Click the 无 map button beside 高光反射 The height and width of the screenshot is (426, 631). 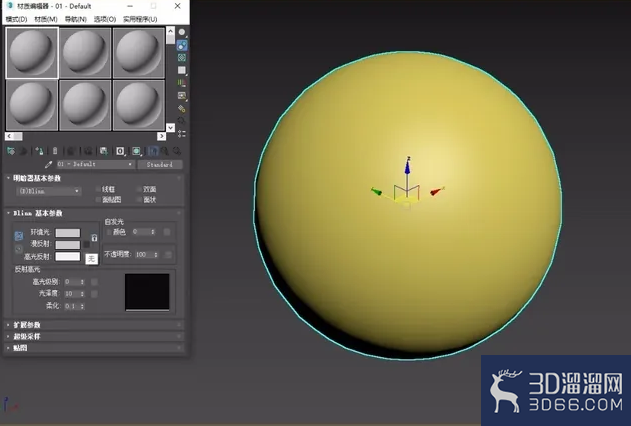coord(92,259)
